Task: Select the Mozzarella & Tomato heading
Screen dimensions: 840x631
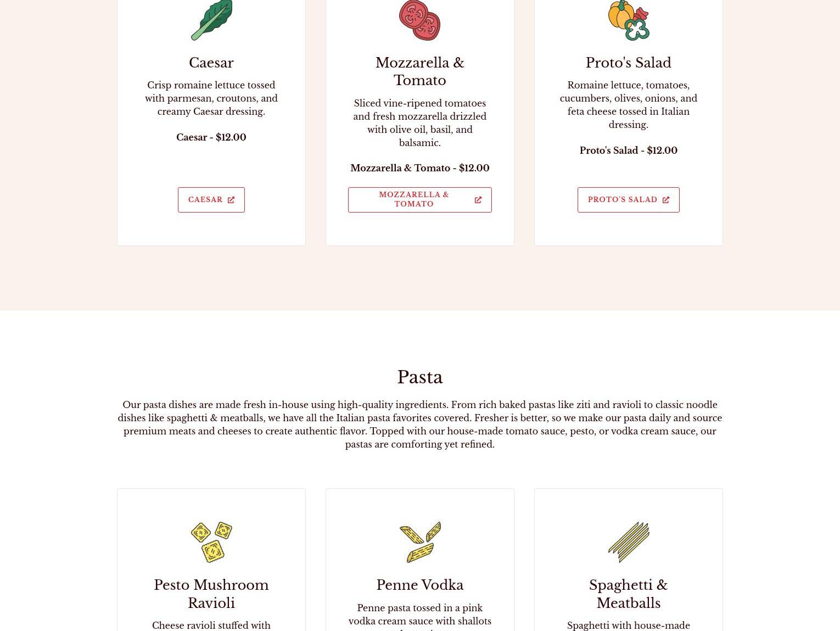Action: pyautogui.click(x=420, y=71)
